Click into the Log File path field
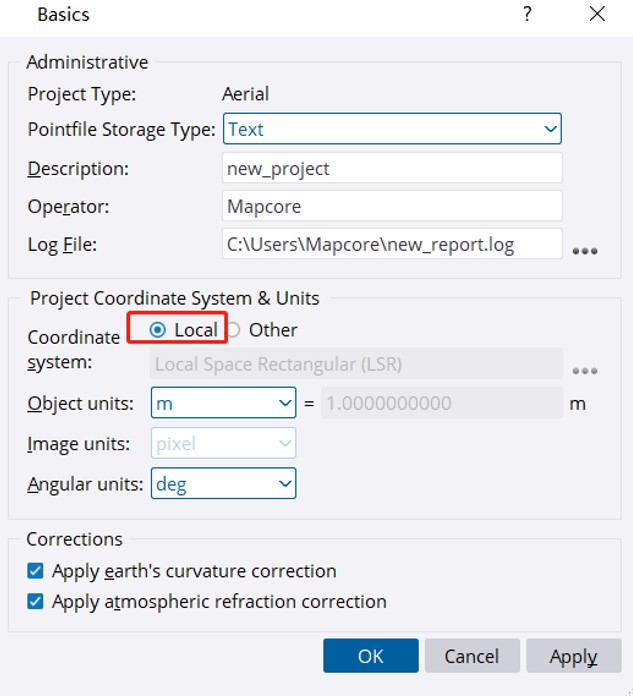This screenshot has width=633, height=697. click(392, 244)
